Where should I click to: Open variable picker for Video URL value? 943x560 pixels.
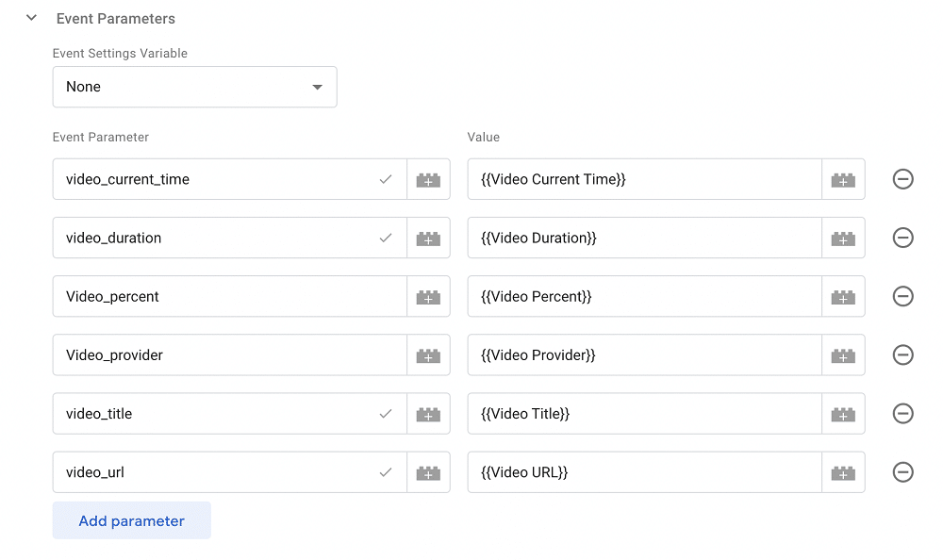[843, 472]
